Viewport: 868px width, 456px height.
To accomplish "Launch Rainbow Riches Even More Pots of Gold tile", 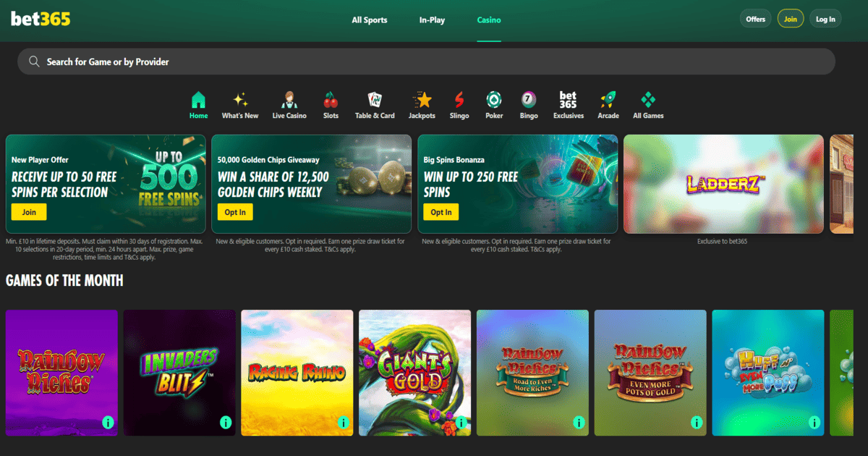I will 650,373.
